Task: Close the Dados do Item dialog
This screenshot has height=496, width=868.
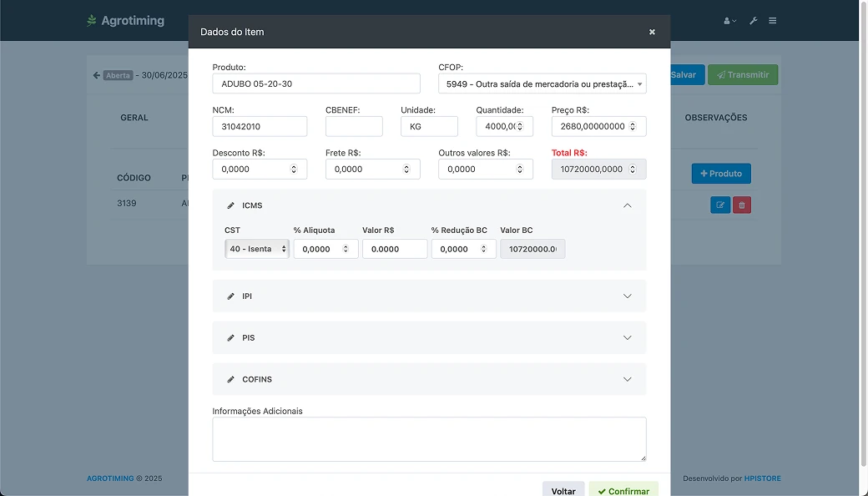Action: click(x=652, y=32)
